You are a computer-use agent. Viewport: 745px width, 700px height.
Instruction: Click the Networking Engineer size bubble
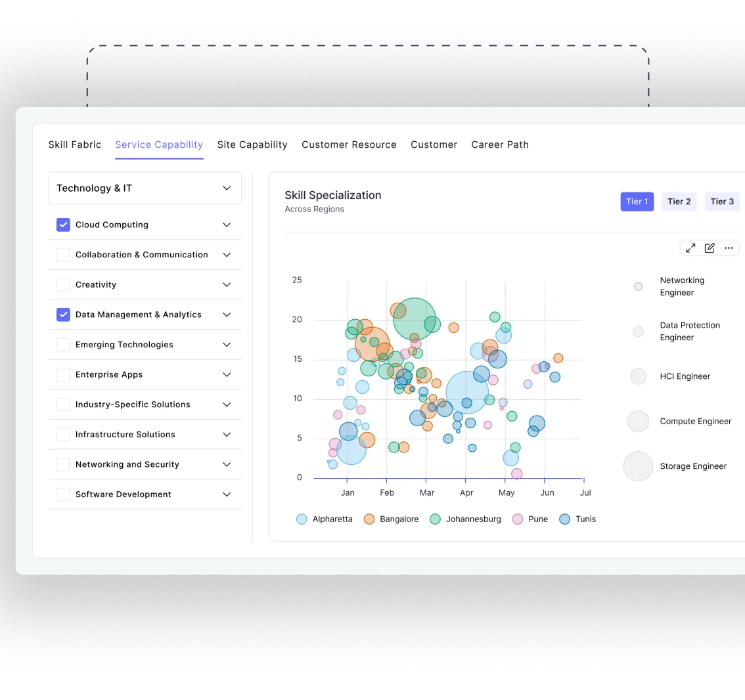click(638, 286)
